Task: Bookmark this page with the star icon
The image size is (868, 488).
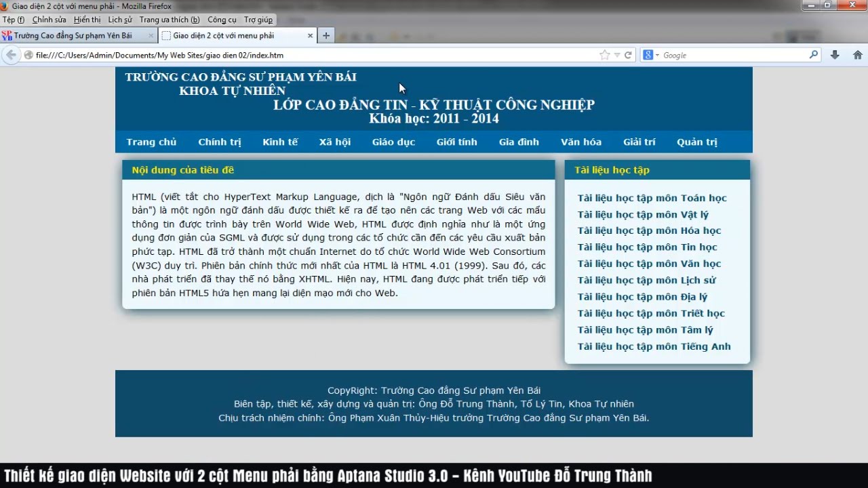Action: click(604, 55)
